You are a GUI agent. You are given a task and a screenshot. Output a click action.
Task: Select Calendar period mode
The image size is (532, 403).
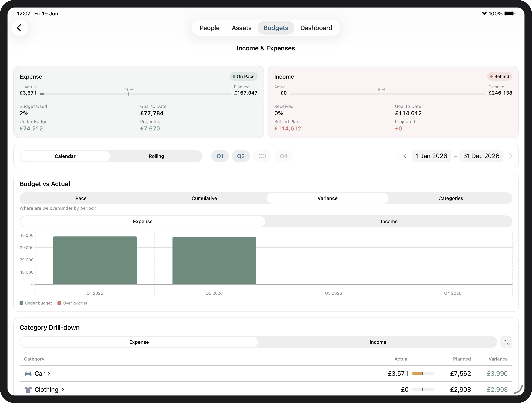click(65, 156)
